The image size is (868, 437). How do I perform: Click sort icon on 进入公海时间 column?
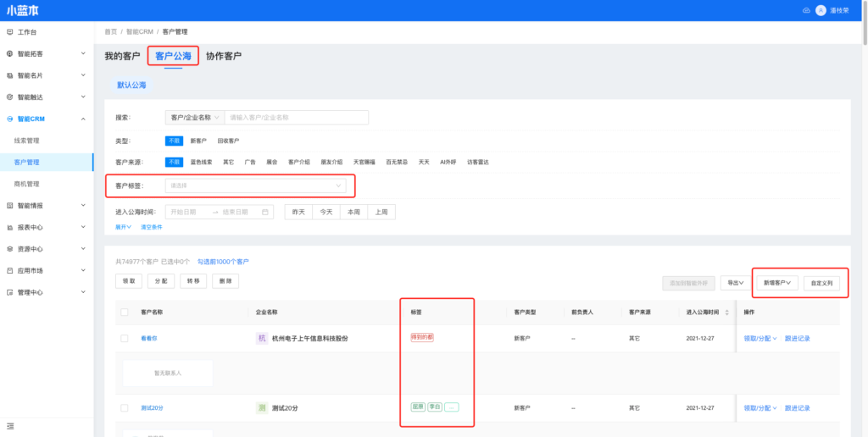click(x=727, y=313)
